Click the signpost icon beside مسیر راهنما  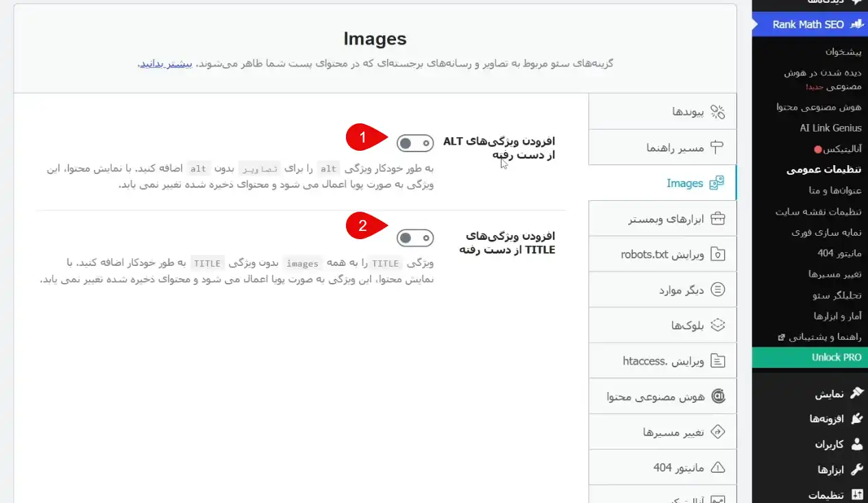point(717,147)
